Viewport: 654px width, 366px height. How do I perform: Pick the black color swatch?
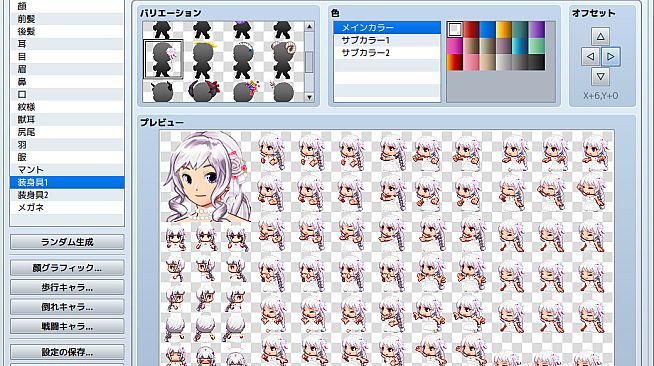coord(536,62)
